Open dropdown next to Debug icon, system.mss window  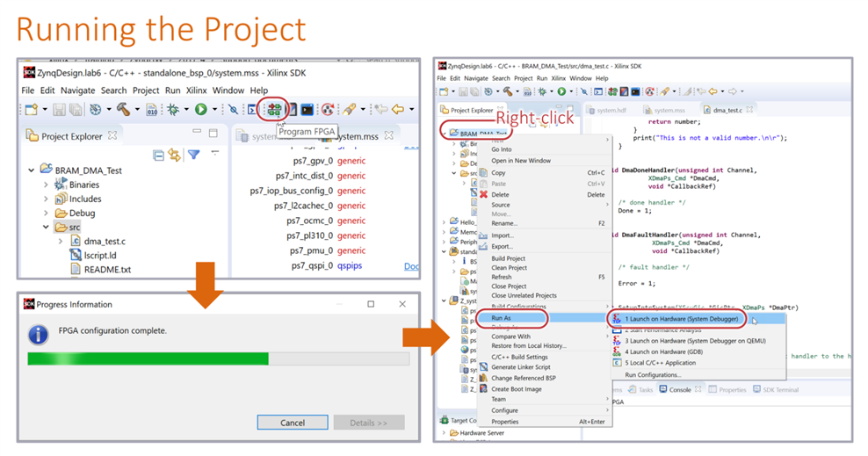[x=186, y=110]
